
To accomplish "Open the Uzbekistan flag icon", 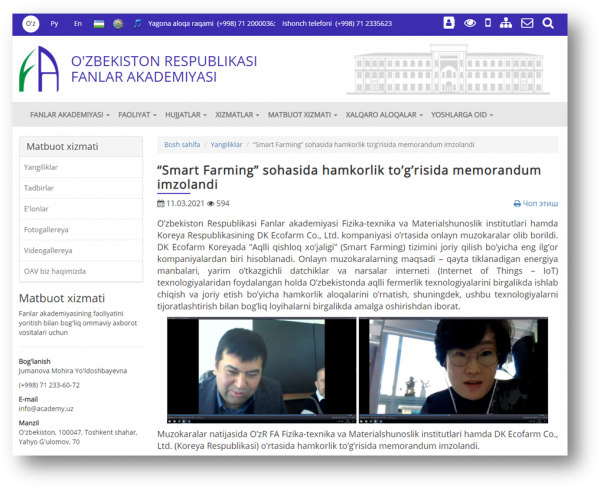I will [x=99, y=24].
